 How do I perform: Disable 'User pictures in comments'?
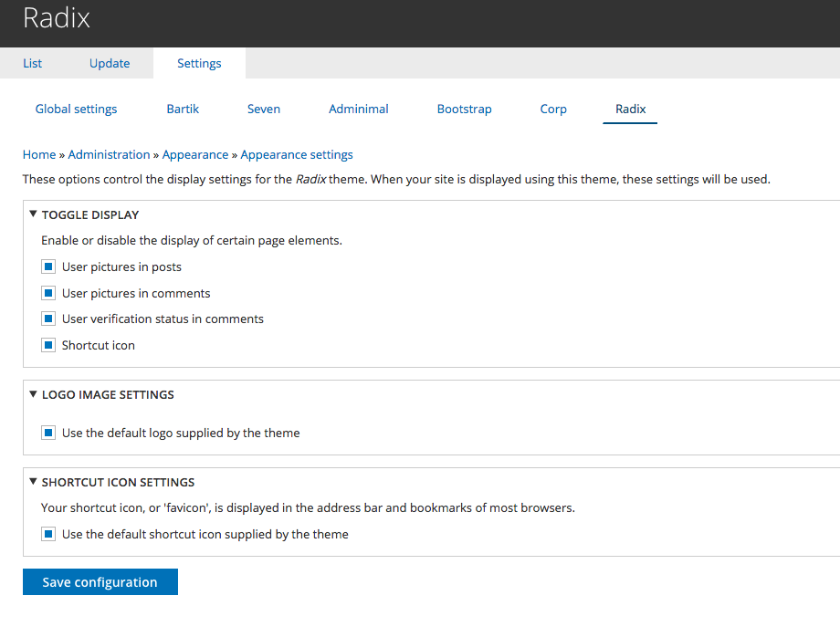[x=47, y=293]
